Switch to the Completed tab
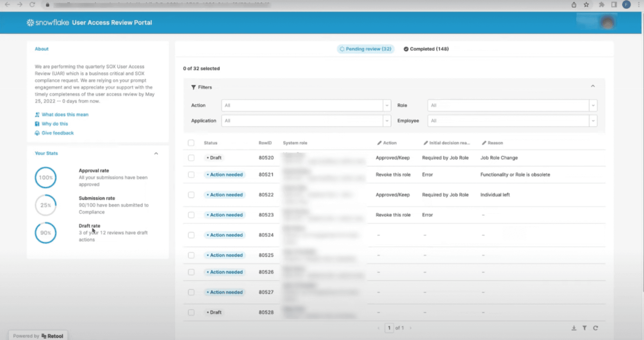 click(426, 49)
